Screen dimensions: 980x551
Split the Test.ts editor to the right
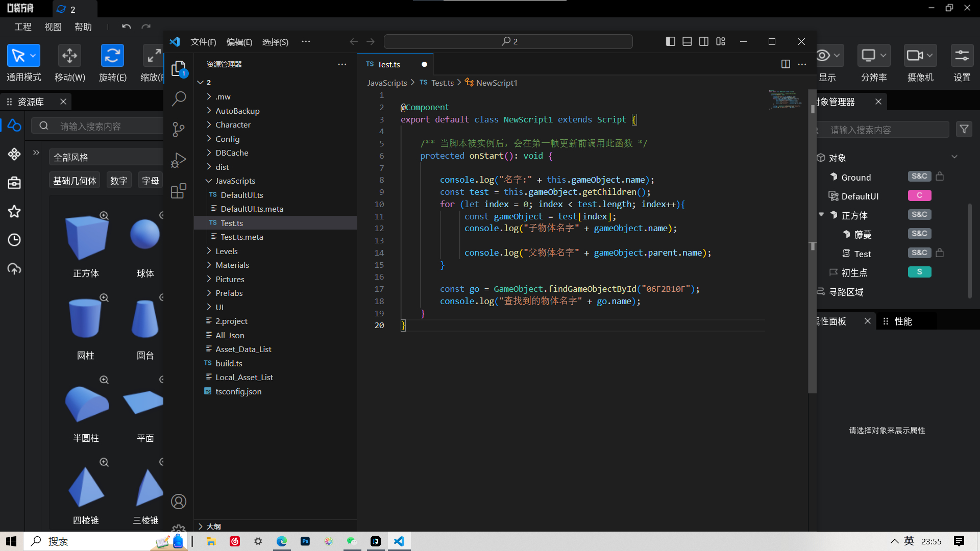[786, 64]
